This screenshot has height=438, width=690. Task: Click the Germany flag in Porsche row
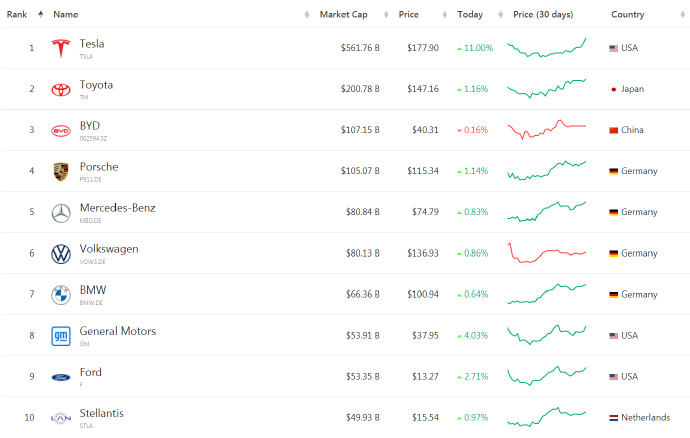(x=613, y=171)
